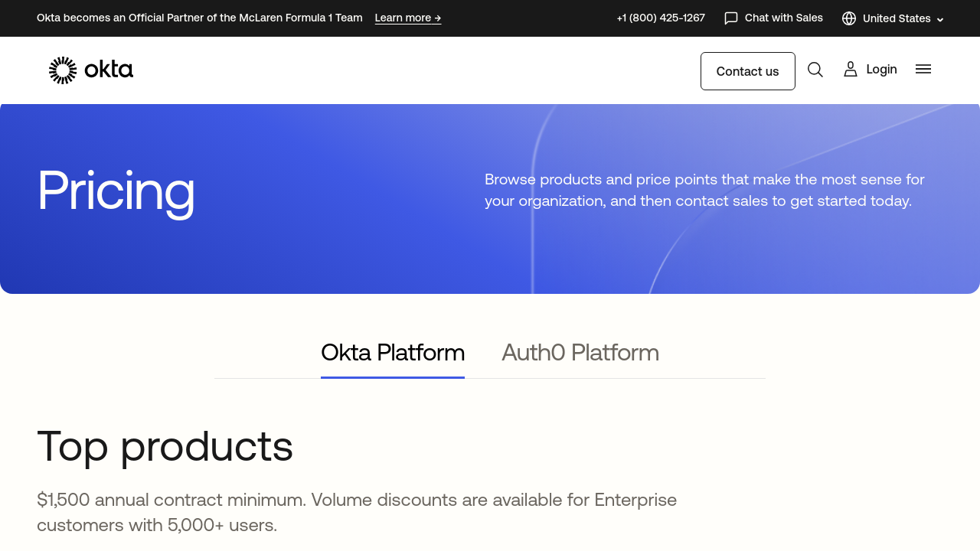
Task: Open search with the magnifying glass icon
Action: [815, 70]
